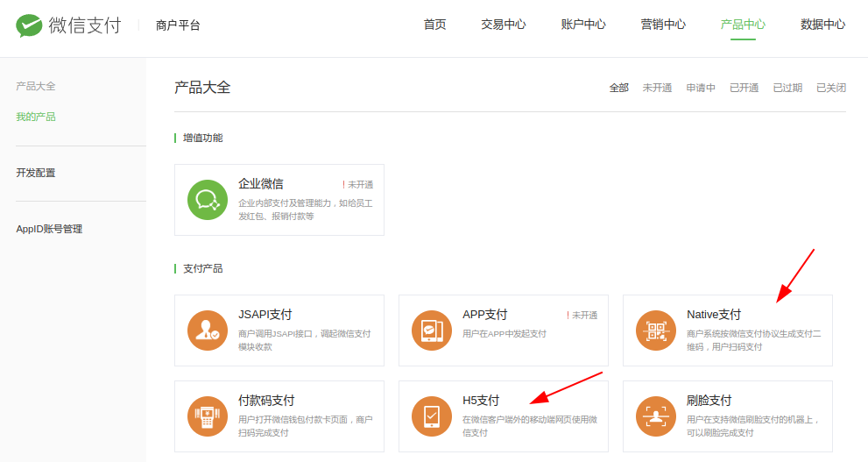
Task: Open AppID账号管理 in the sidebar
Action: 49,229
